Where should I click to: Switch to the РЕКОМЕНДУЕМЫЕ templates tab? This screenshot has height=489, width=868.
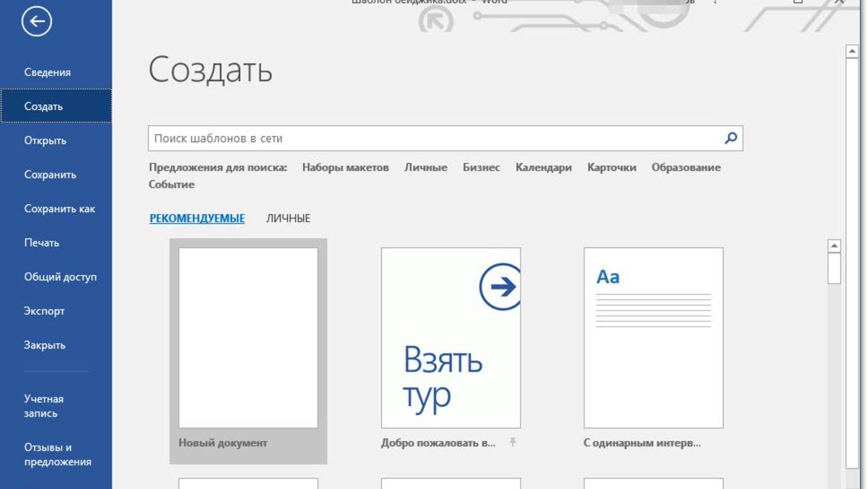point(196,219)
